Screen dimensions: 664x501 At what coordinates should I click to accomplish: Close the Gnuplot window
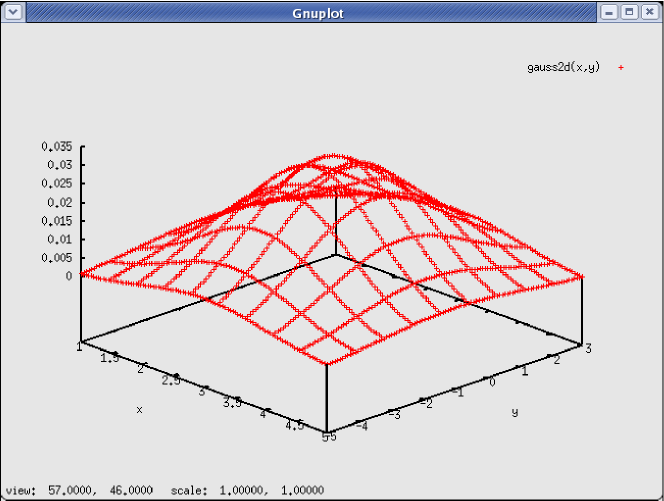click(x=650, y=12)
